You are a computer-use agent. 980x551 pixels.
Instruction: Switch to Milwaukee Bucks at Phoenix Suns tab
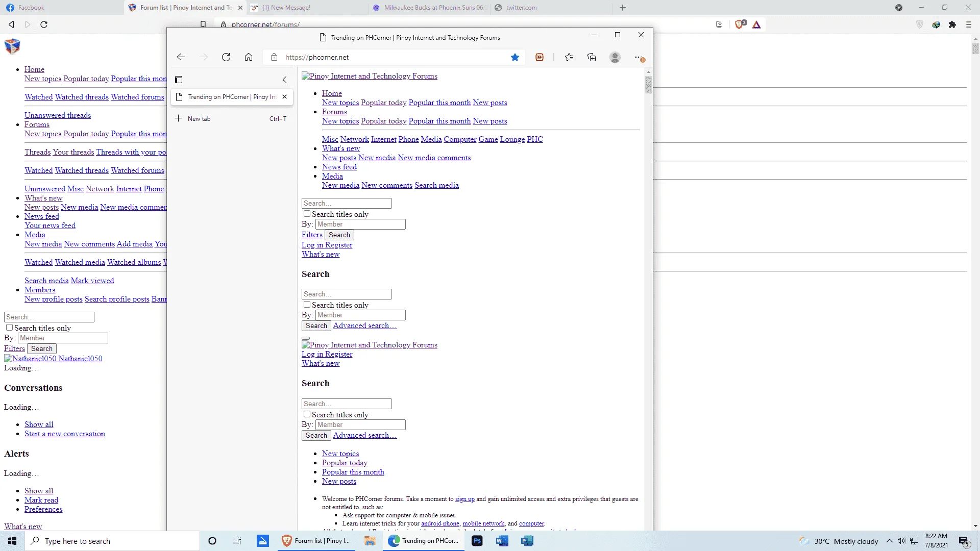[429, 8]
